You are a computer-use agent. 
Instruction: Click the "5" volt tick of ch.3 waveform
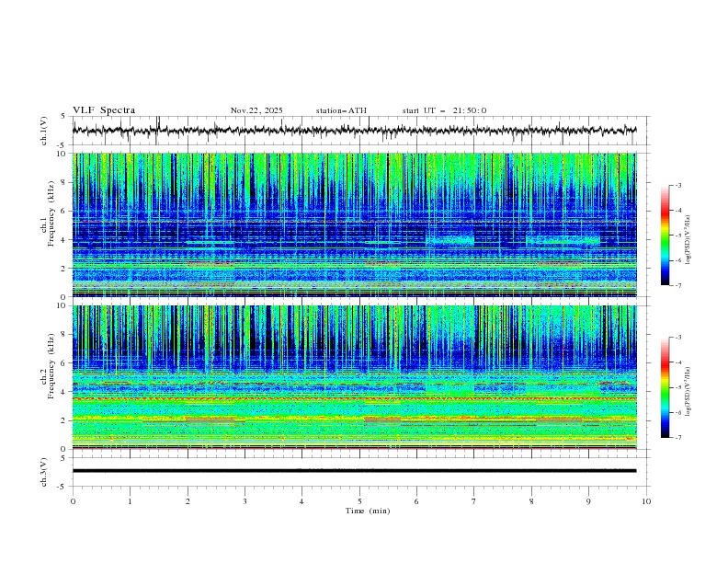click(x=63, y=458)
